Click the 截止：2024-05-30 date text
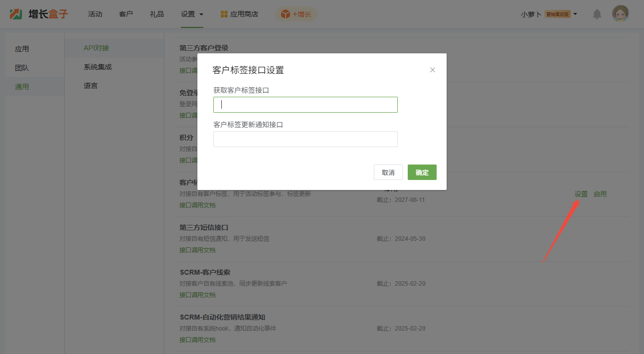The width and height of the screenshot is (644, 354). [x=401, y=239]
